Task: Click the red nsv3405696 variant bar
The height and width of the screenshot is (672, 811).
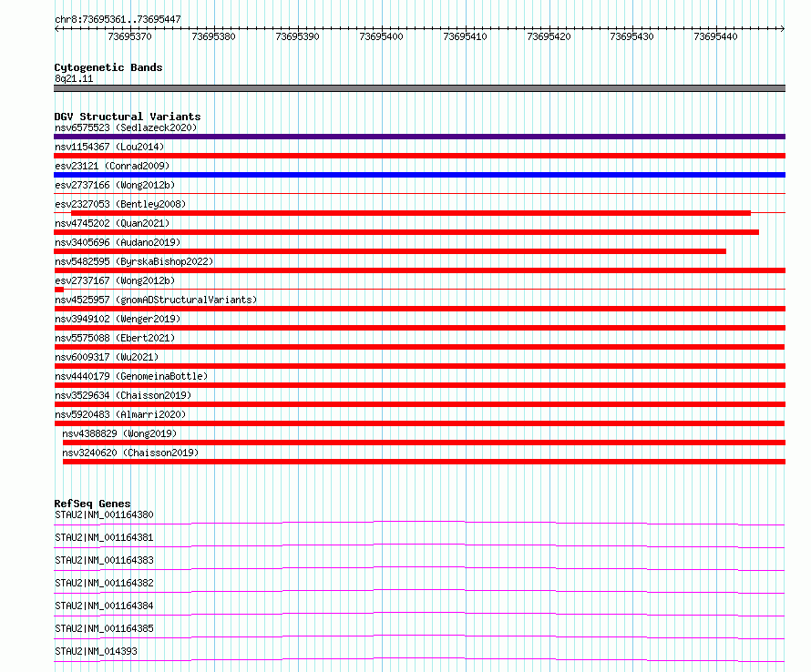Action: [390, 251]
